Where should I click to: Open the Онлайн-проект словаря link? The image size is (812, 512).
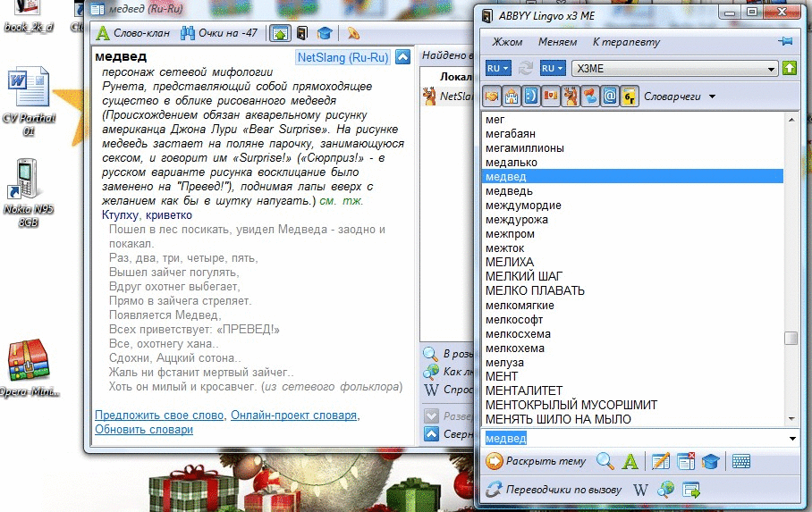pos(293,415)
